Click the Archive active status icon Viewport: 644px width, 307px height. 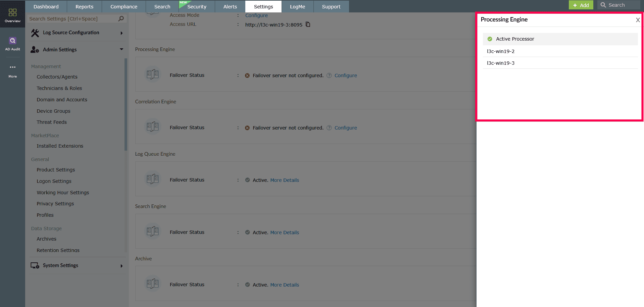tap(247, 285)
